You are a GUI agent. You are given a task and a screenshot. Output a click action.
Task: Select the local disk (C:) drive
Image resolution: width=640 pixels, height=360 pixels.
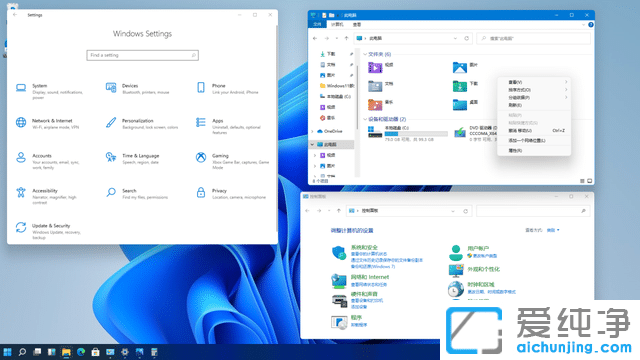[408, 133]
